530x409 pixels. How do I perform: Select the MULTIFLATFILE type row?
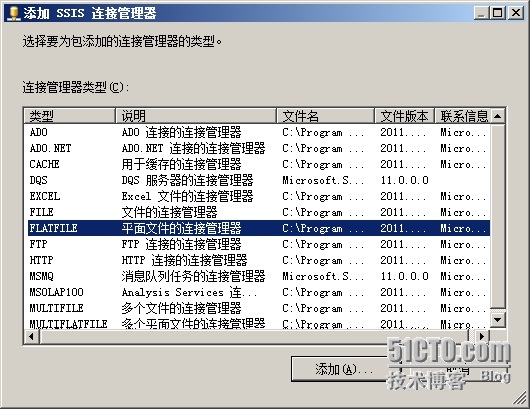tap(259, 323)
